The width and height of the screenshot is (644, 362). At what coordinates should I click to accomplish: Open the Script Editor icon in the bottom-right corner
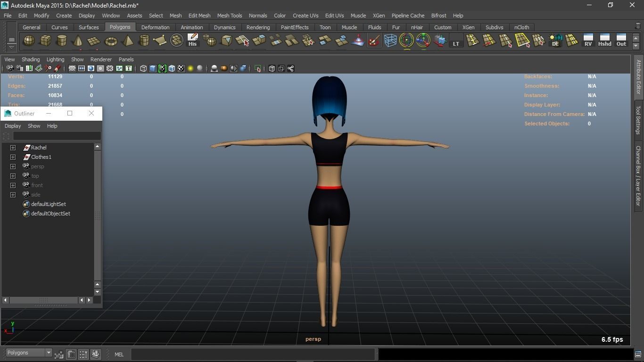638,354
